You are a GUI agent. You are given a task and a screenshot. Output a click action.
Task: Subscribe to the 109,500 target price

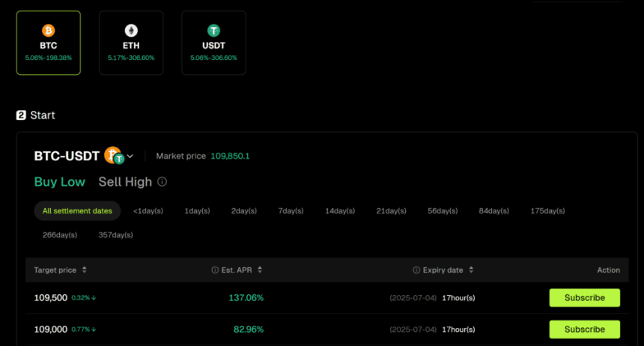coord(584,298)
